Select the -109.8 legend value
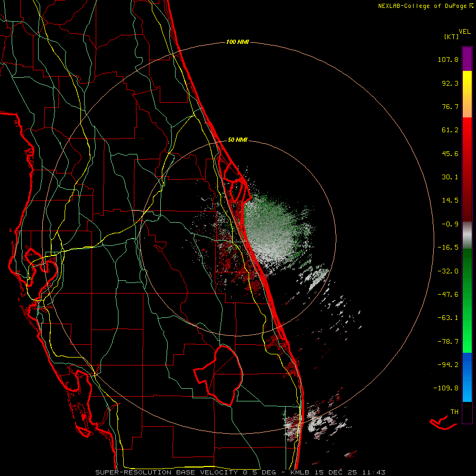The image size is (476, 476). 446,388
